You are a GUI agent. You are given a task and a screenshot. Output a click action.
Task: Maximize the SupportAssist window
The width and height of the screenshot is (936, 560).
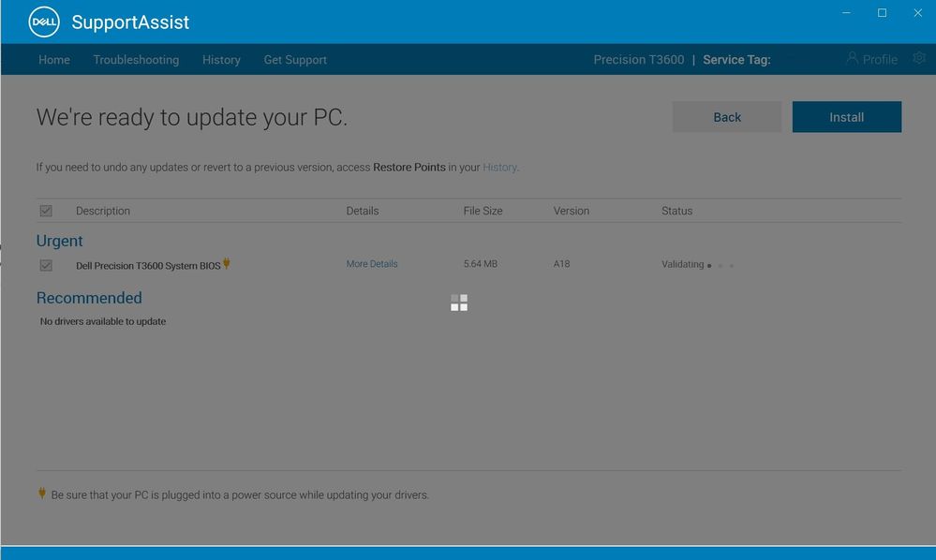[882, 12]
